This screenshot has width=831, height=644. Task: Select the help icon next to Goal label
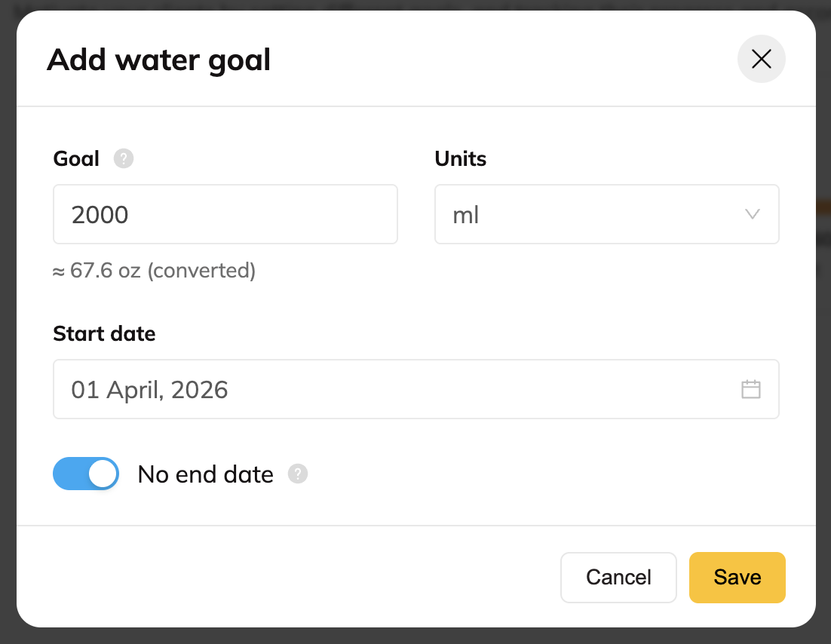(x=123, y=158)
